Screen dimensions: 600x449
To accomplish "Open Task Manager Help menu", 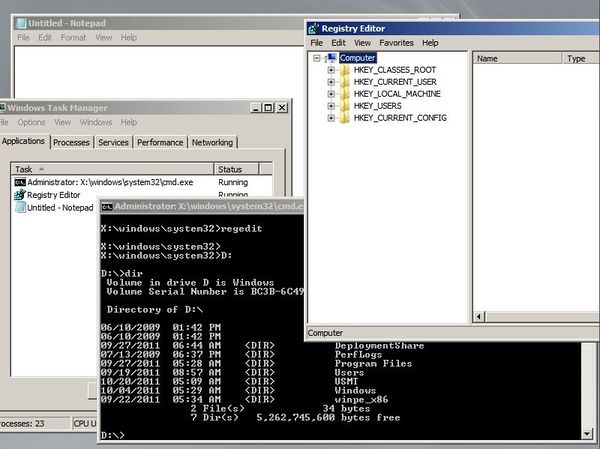I will coord(129,122).
